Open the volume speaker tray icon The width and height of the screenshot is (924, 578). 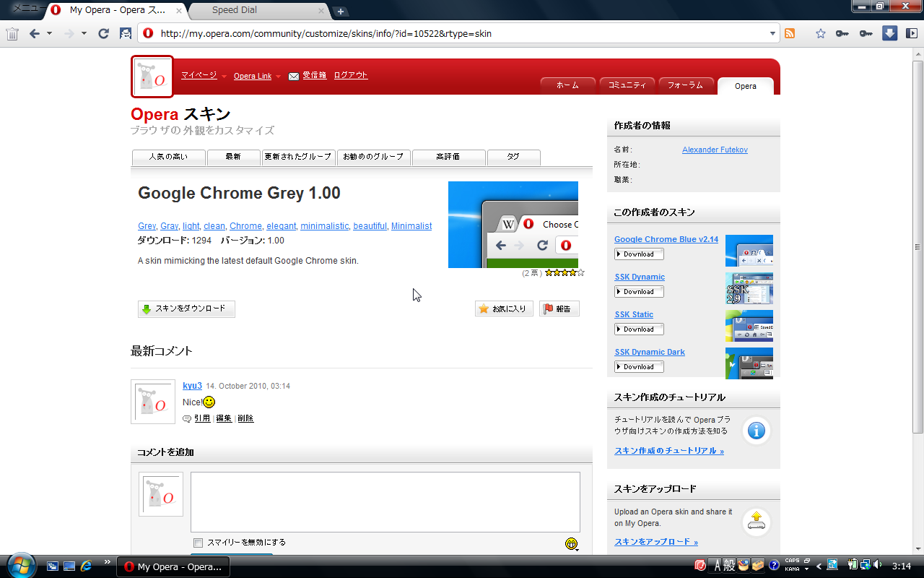click(x=877, y=565)
